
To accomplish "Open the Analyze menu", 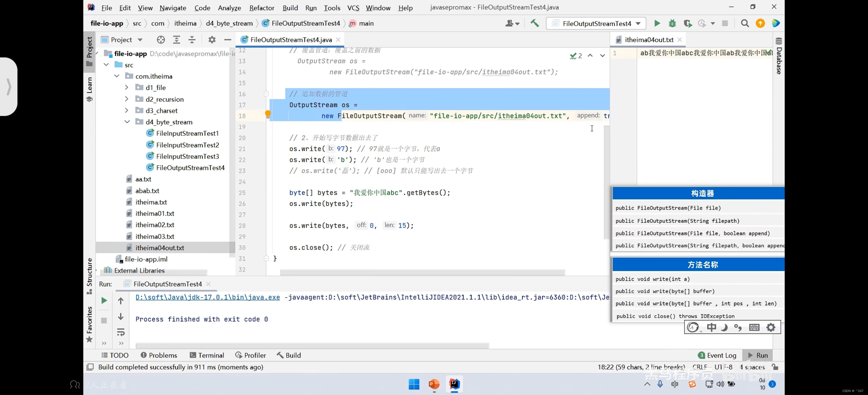I will [230, 7].
